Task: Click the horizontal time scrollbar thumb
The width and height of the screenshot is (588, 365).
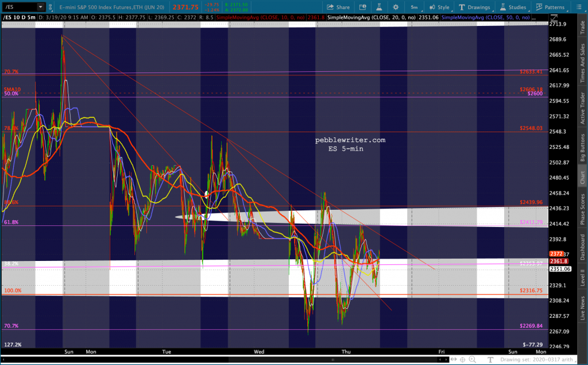Action: (x=334, y=360)
